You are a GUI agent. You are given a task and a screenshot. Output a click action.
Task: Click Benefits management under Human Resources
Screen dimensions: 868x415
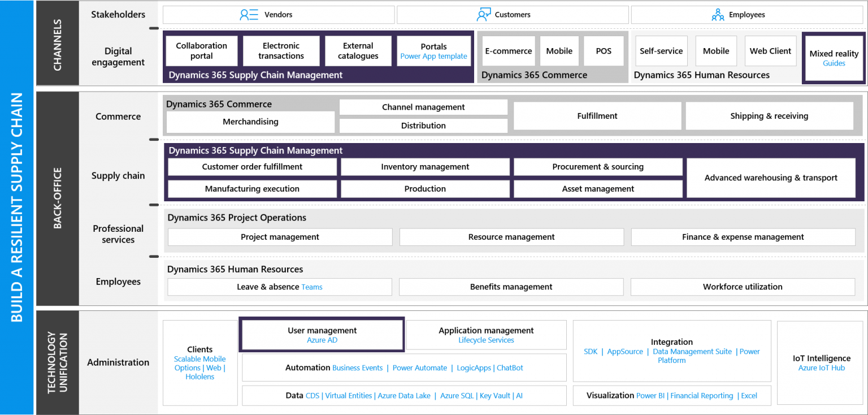tap(511, 287)
